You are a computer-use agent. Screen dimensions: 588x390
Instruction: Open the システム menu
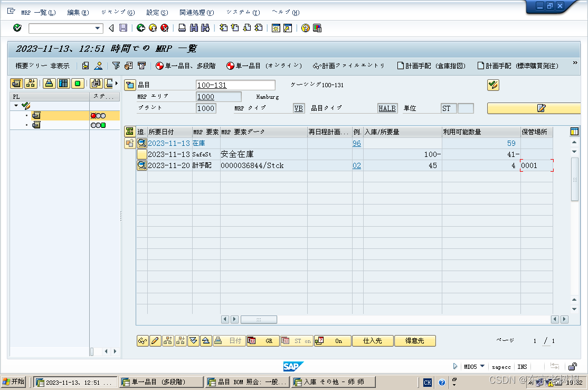pyautogui.click(x=242, y=12)
